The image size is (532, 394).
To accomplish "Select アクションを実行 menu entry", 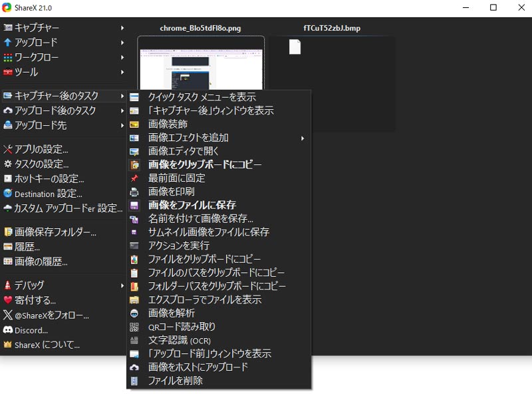I will [219, 246].
